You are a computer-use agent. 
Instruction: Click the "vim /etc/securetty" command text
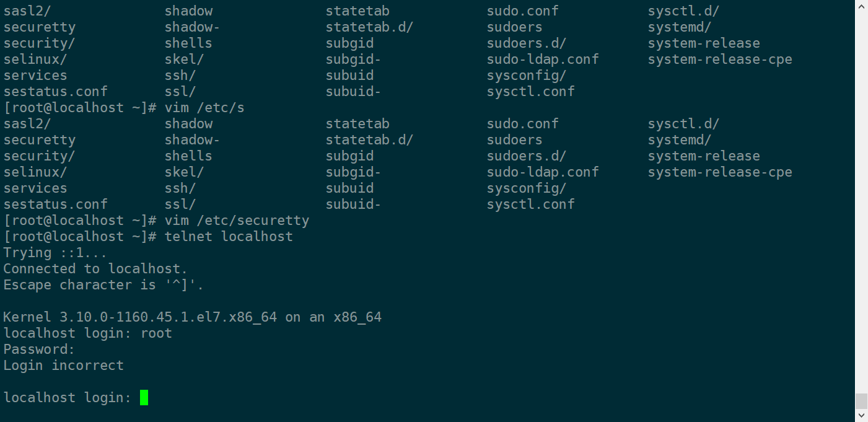click(237, 221)
